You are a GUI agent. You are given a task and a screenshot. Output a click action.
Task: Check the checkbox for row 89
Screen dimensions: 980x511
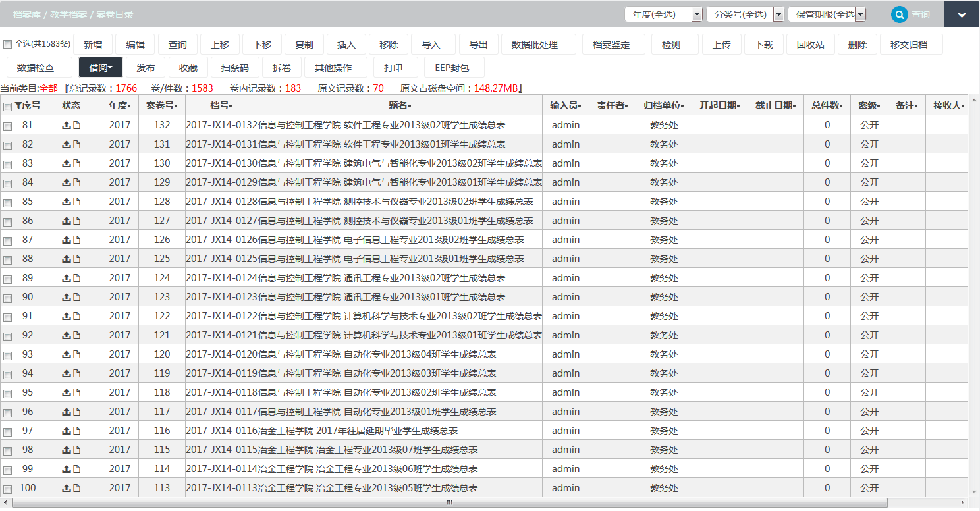7,279
